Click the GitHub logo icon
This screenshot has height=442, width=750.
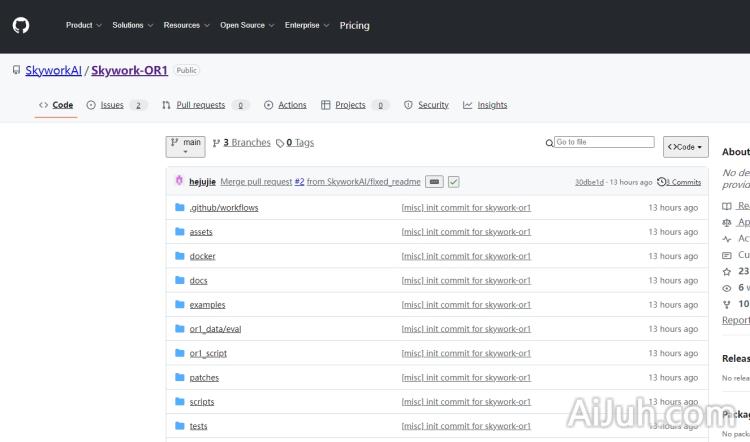click(21, 25)
